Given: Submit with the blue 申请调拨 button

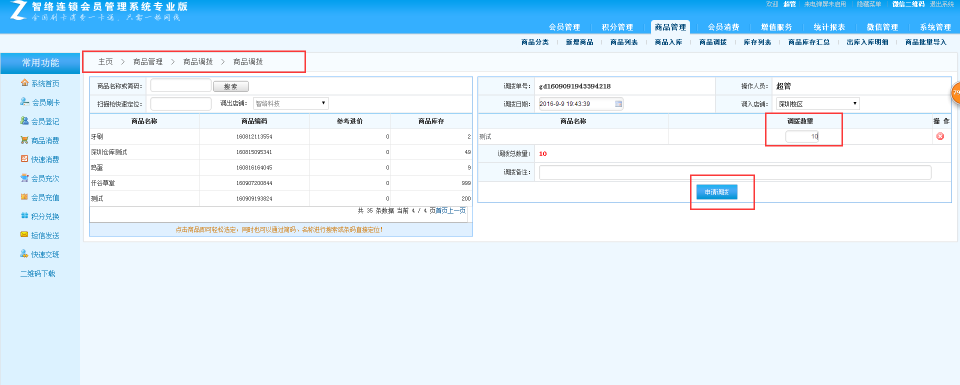Looking at the screenshot, I should [x=716, y=192].
